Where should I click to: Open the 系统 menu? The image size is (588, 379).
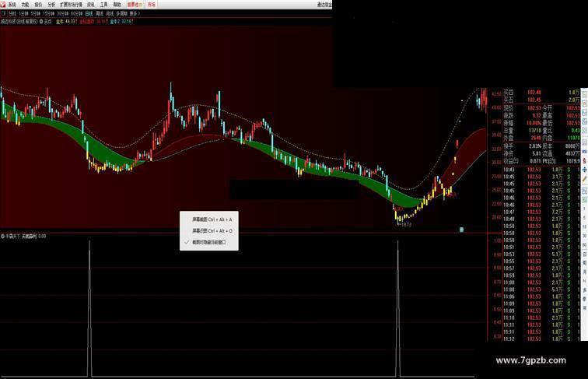pos(12,5)
